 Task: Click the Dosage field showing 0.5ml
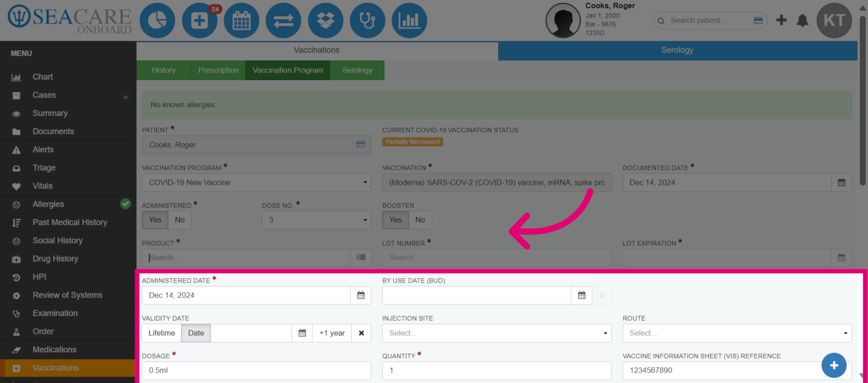pos(256,370)
